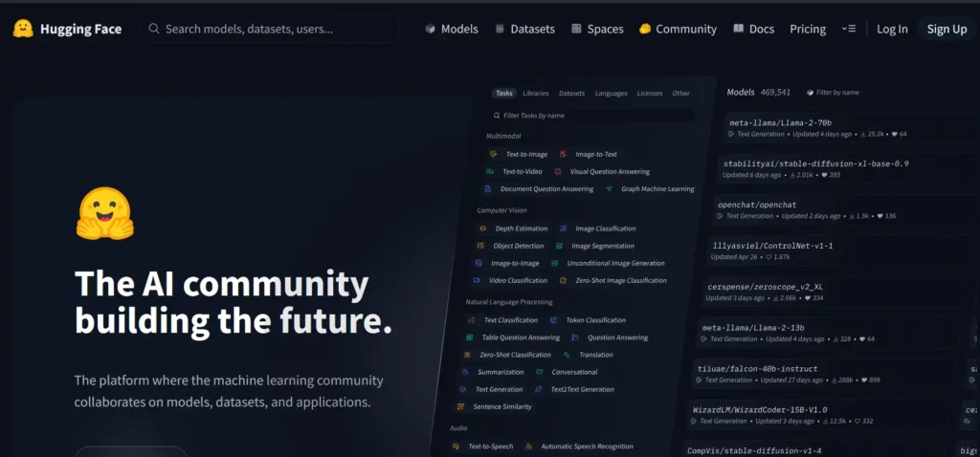Screen dimensions: 980x457
Task: Open the more options menu icon
Action: point(849,29)
